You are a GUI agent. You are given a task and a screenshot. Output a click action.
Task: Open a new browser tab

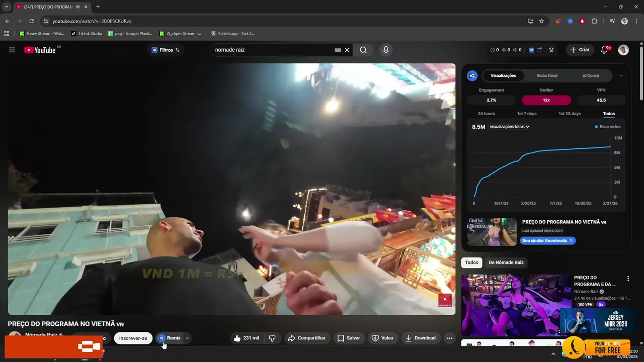click(98, 7)
